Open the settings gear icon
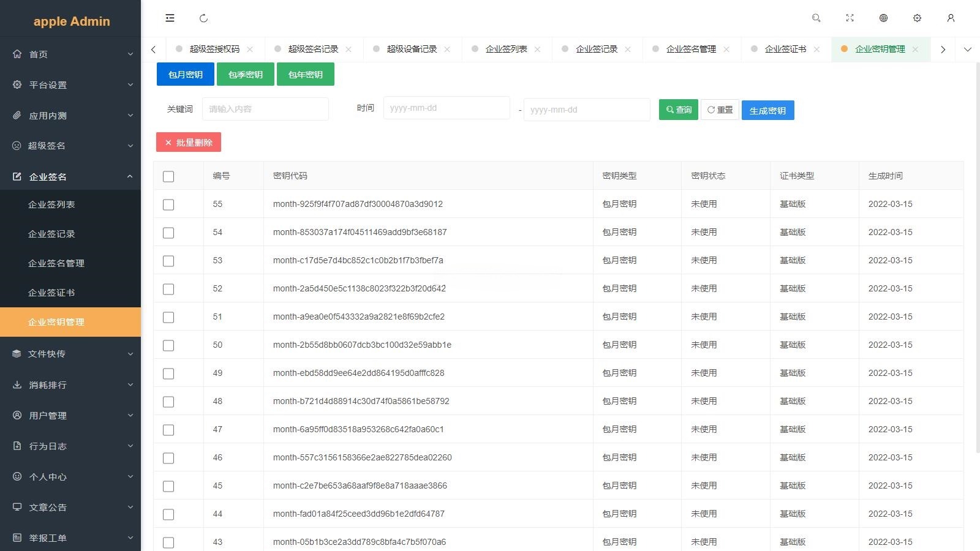 pos(917,18)
